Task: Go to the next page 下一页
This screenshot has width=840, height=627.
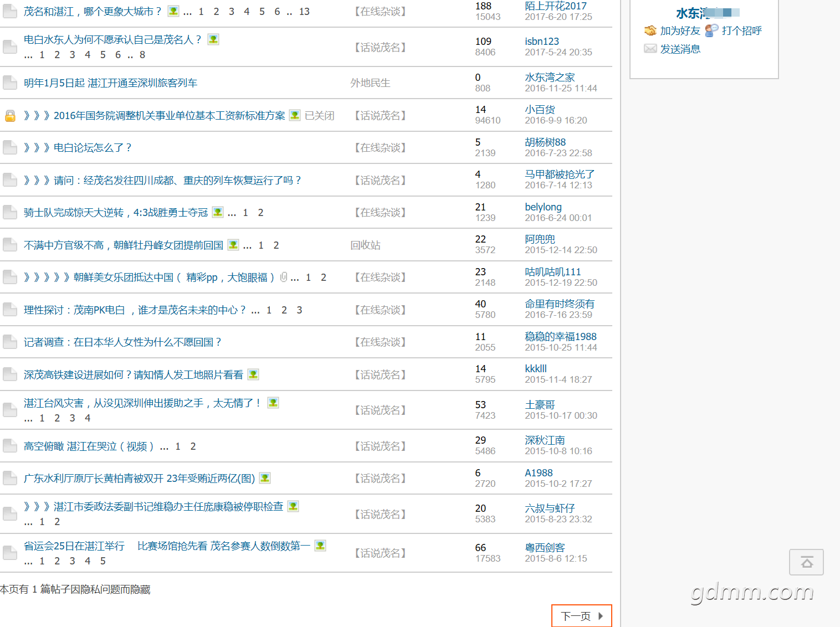Action: [x=582, y=616]
